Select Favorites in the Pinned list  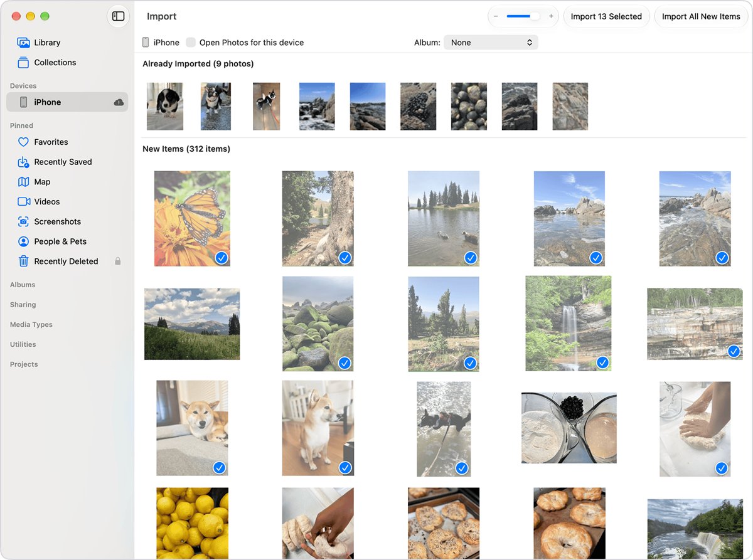tap(67, 142)
